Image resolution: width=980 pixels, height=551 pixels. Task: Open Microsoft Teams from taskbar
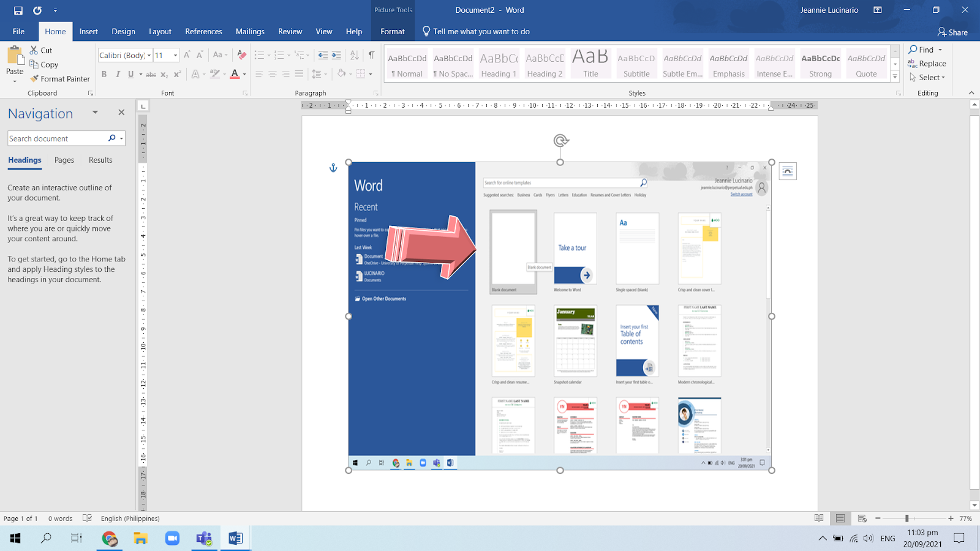[204, 539]
